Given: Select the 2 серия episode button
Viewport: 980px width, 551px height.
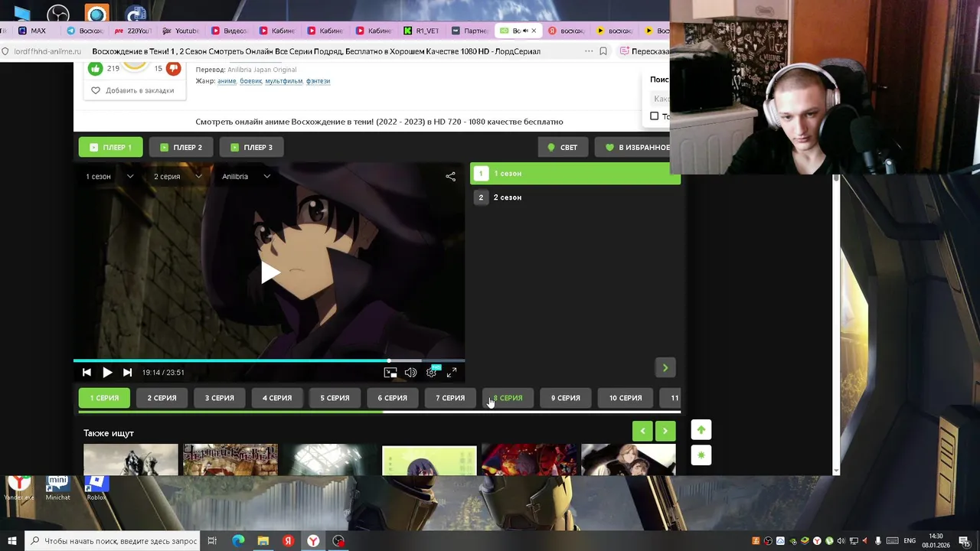Looking at the screenshot, I should [162, 398].
